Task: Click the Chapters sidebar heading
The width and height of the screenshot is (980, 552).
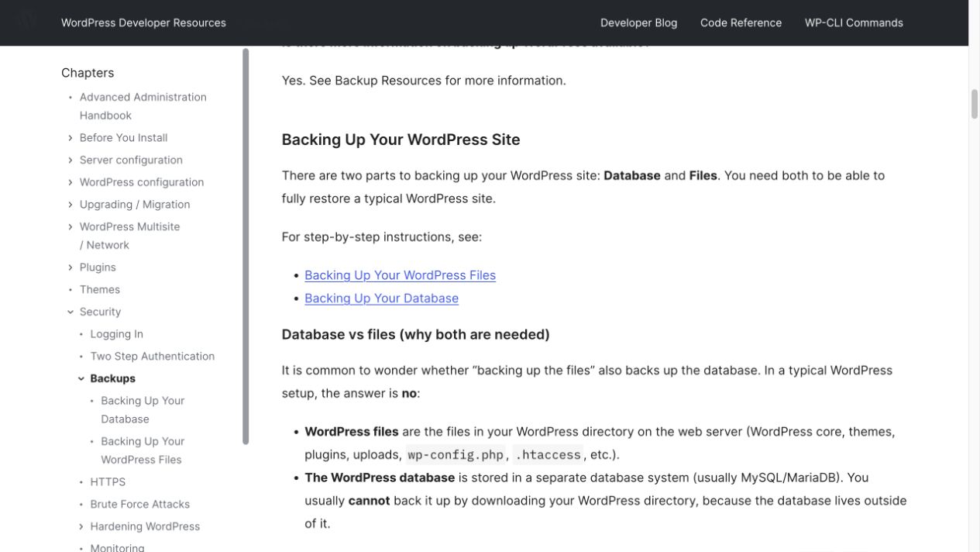Action: (88, 73)
